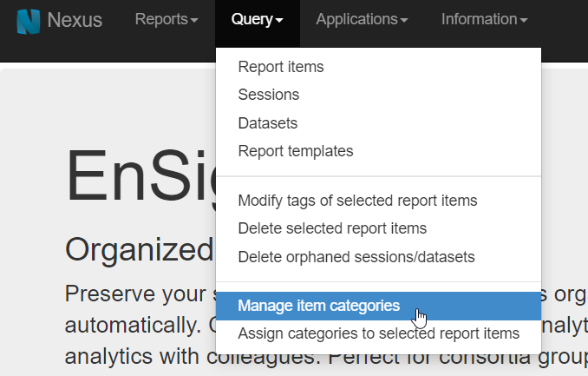The width and height of the screenshot is (588, 376).
Task: Open the Nexus home link
Action: (75, 20)
